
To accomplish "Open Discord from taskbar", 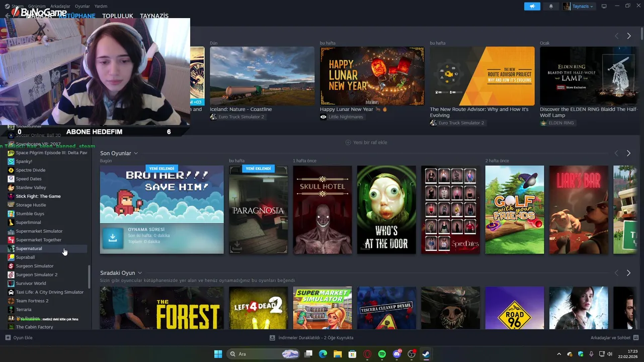I will [397, 354].
